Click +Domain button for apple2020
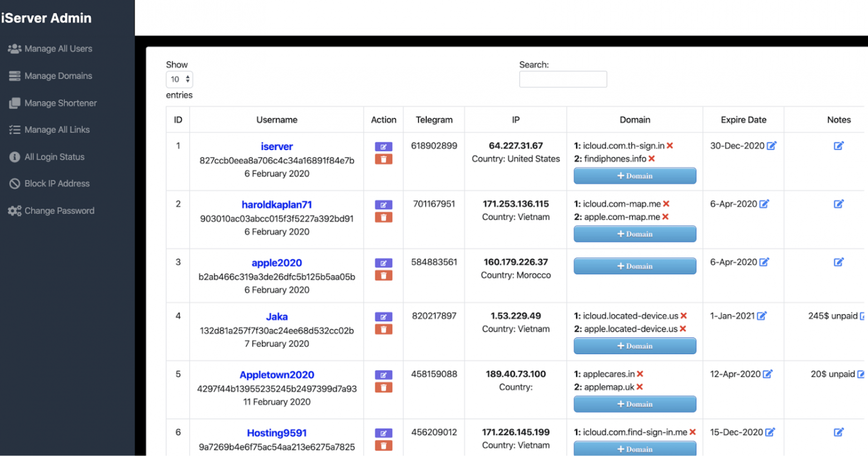Viewport: 868px width, 456px height. coord(635,266)
